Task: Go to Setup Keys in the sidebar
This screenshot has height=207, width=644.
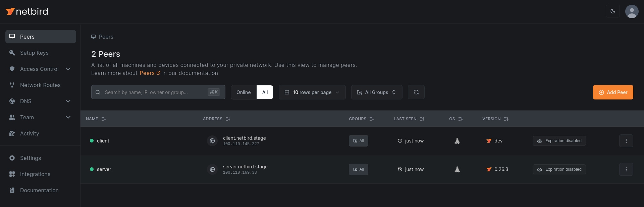Action: click(x=34, y=53)
